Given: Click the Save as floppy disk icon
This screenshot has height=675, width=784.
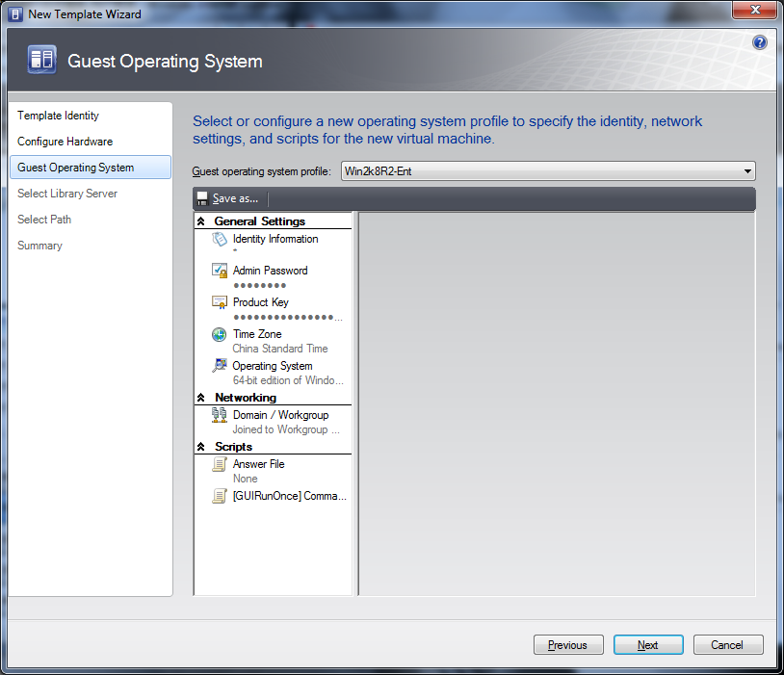Looking at the screenshot, I should [202, 198].
